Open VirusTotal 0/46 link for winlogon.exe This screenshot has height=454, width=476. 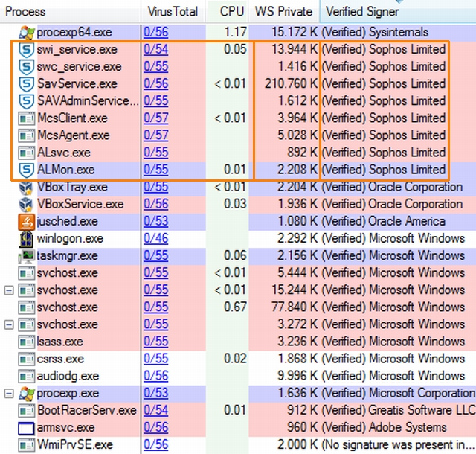pos(156,239)
